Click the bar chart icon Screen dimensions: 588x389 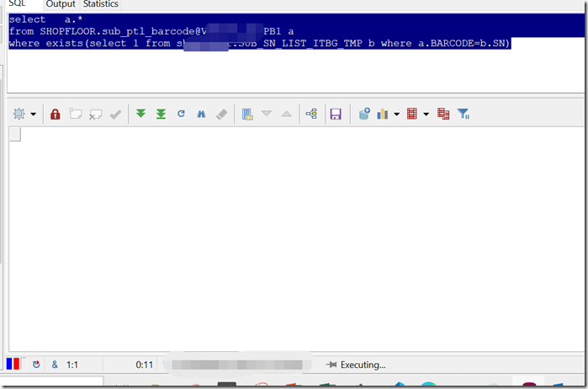[x=383, y=114]
